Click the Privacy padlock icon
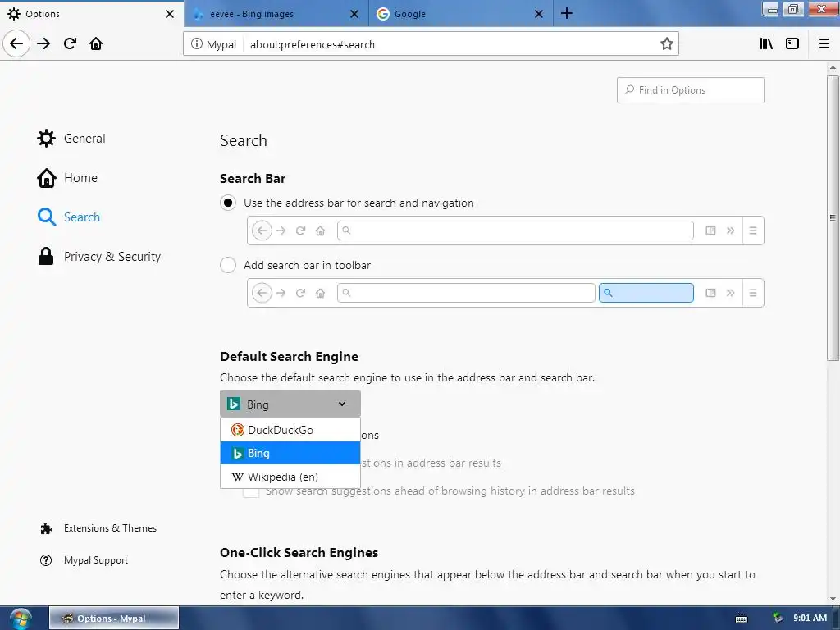 tap(46, 256)
